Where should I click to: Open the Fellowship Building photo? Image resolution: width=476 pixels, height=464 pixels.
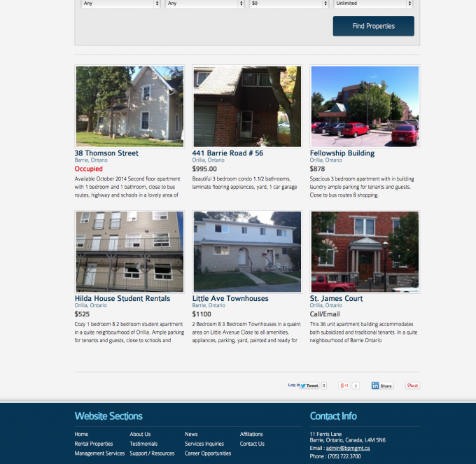(x=365, y=106)
